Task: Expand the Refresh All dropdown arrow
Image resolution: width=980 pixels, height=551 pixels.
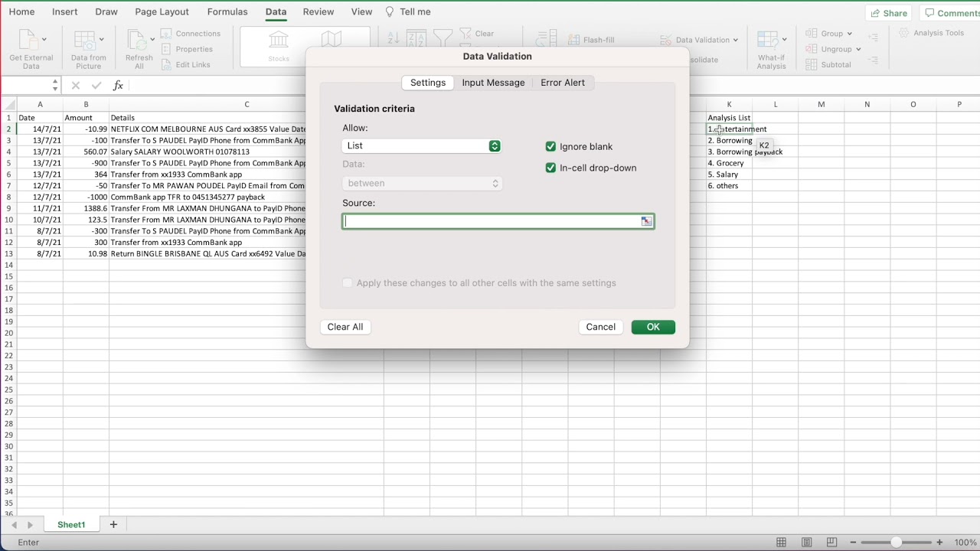Action: [x=152, y=39]
